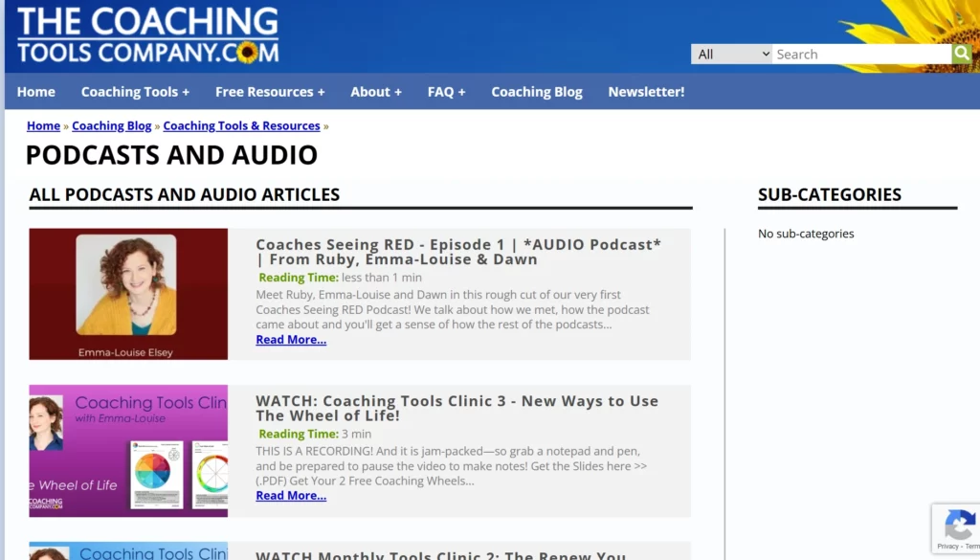Click the reCAPTCHA privacy badge
980x560 pixels.
tap(960, 527)
